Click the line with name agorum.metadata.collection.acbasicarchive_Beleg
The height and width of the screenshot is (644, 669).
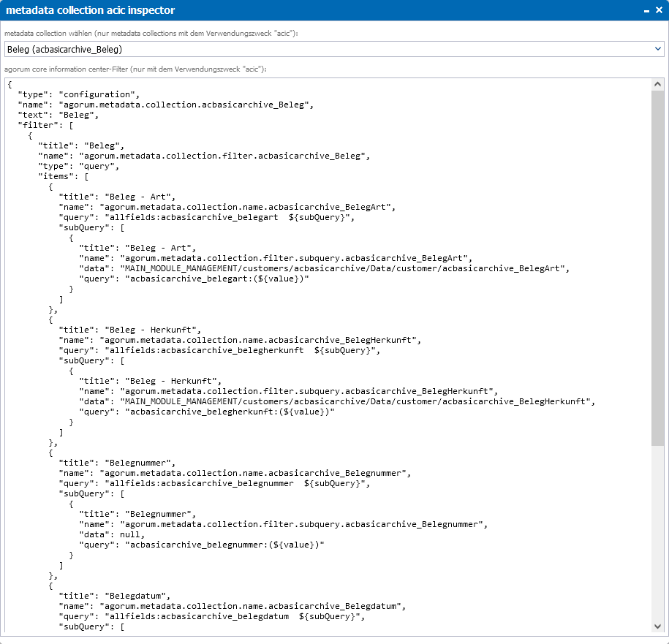point(165,105)
